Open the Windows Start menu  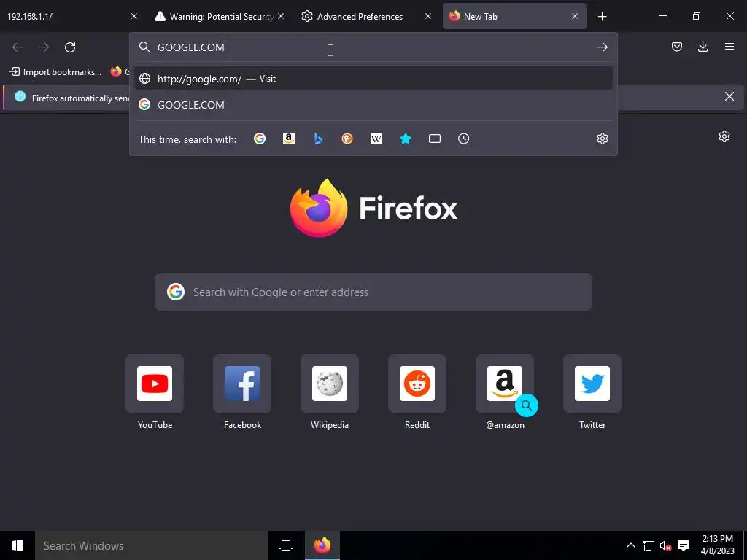[18, 545]
